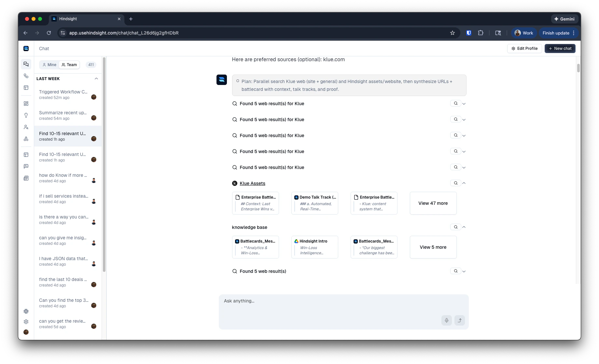Select the connections icon in the sidebar

pos(26,76)
